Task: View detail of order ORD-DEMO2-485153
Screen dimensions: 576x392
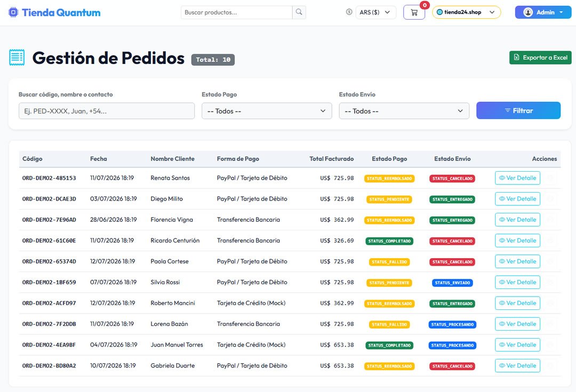Action: tap(517, 178)
